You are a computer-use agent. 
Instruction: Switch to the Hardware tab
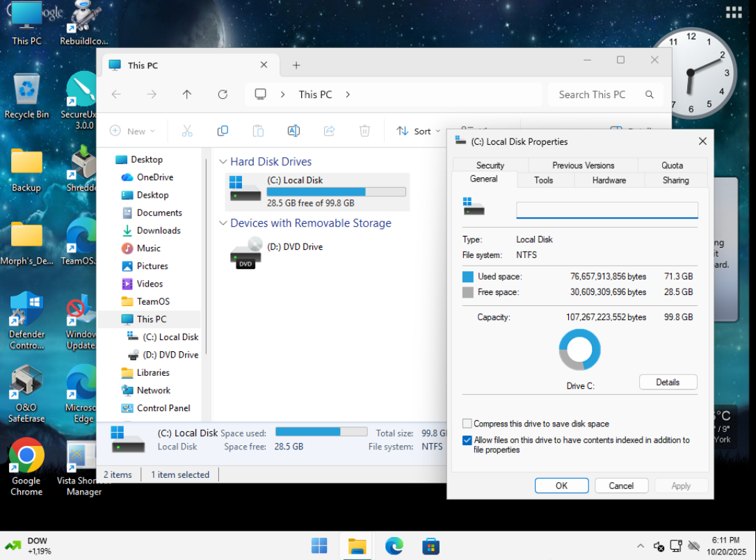tap(609, 180)
